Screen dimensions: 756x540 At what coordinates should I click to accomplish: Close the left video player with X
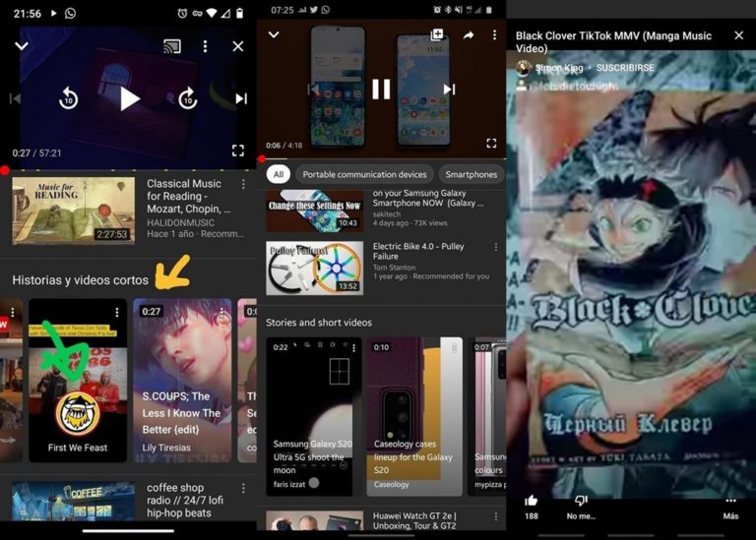(237, 46)
